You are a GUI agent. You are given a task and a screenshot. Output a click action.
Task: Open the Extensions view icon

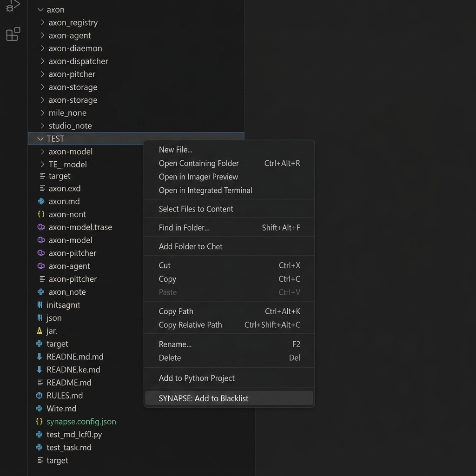(13, 34)
